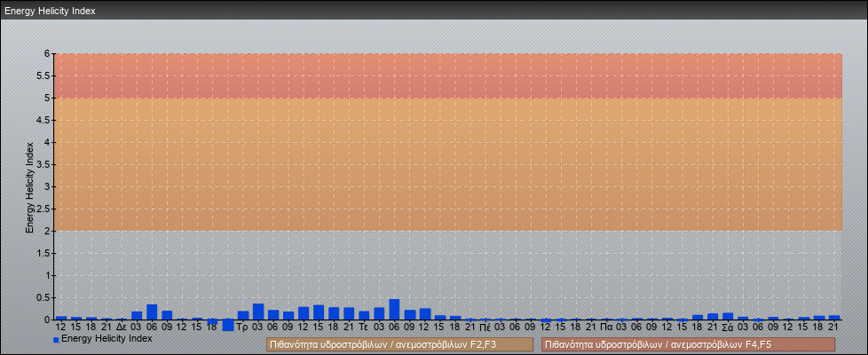
Task: Click the Δε day label on x-axis
Action: [122, 327]
